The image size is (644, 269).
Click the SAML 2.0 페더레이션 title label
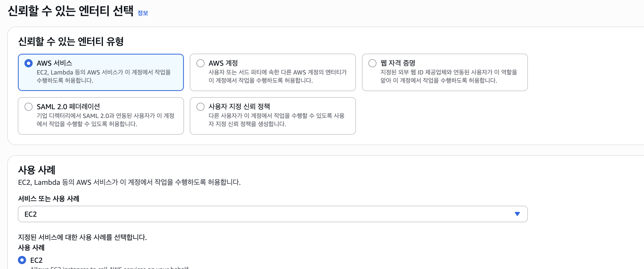pos(68,107)
